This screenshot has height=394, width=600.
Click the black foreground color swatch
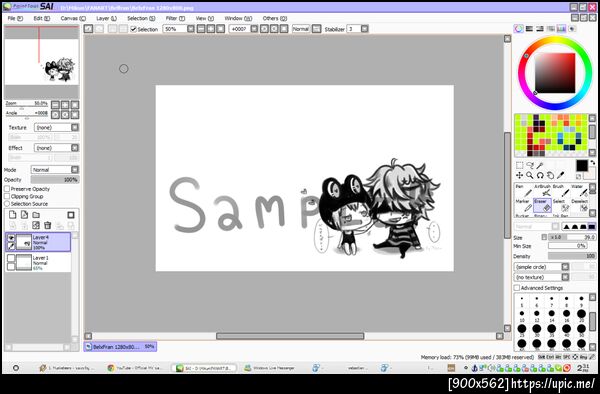(582, 166)
